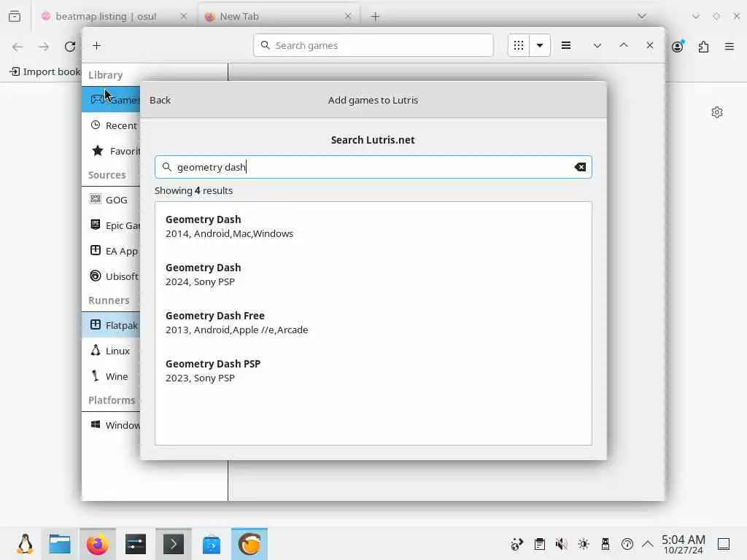Click the Firefox forward arrow
This screenshot has height=560, width=747.
click(x=44, y=47)
